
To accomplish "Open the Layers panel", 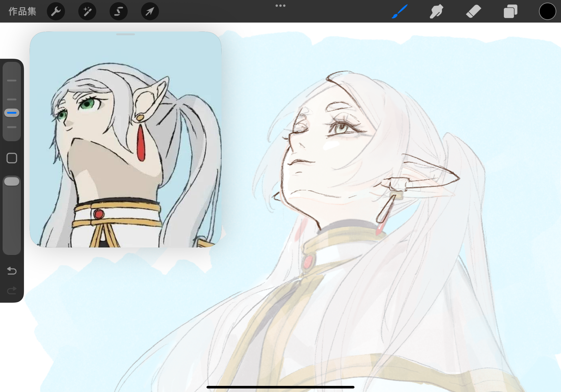I will [x=510, y=11].
